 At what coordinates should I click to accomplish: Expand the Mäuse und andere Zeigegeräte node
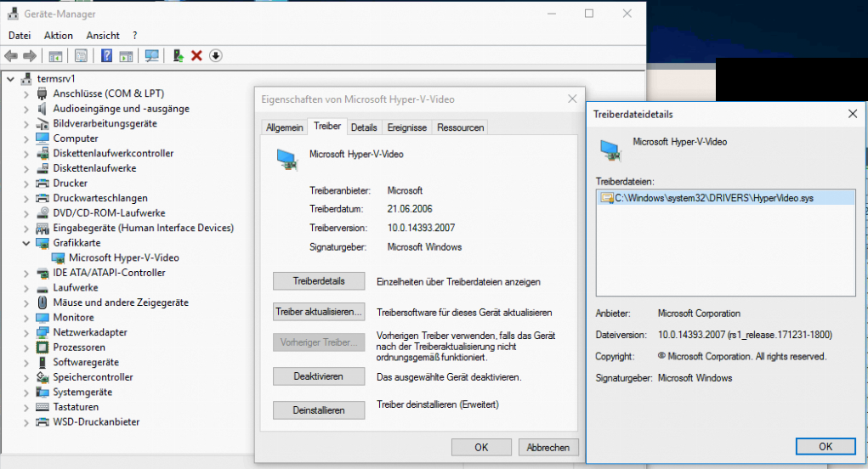pyautogui.click(x=26, y=303)
